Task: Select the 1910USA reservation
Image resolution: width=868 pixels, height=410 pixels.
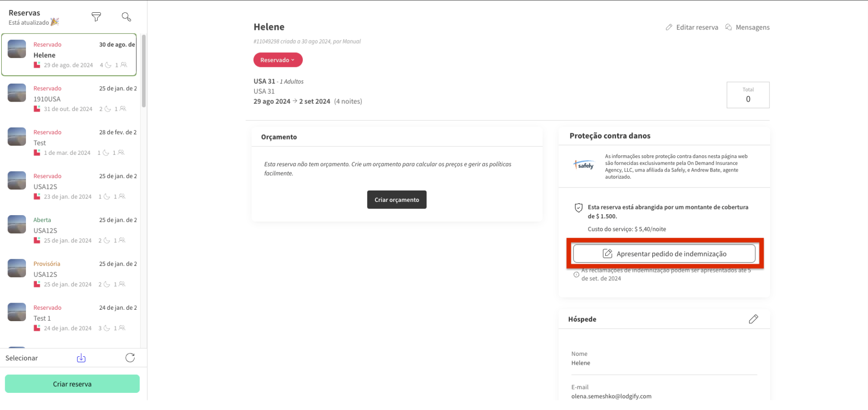Action: [x=70, y=99]
